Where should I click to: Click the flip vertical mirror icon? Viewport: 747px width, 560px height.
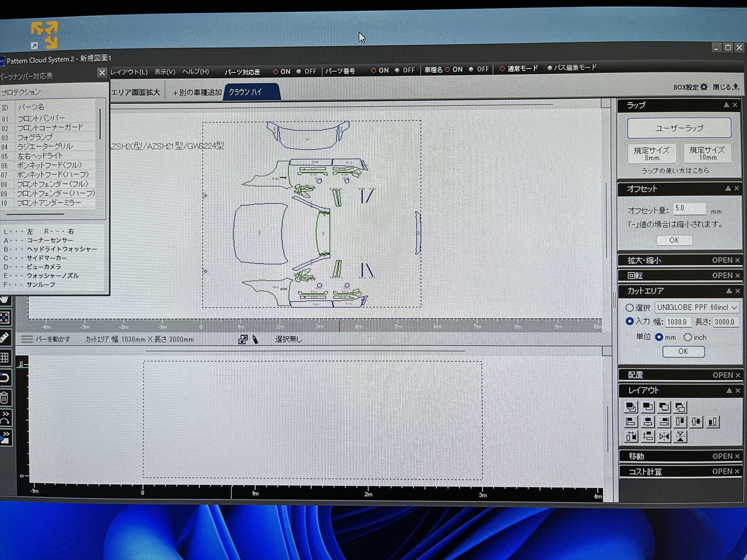[680, 436]
